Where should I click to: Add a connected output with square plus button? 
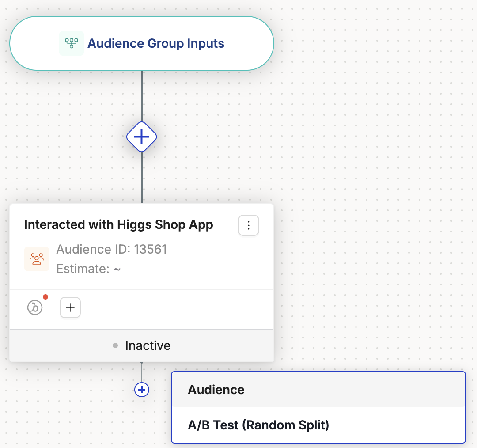point(70,308)
